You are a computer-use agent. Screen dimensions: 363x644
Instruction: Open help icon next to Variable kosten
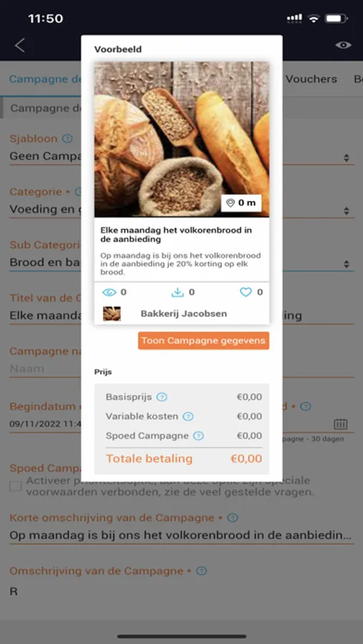[188, 416]
